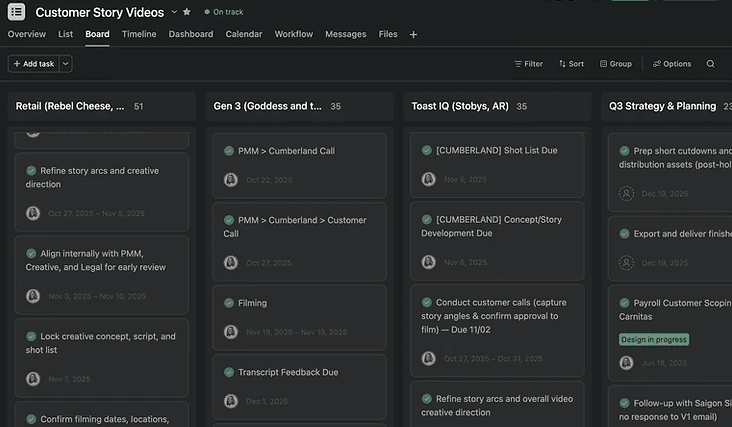Toggle completion of Refine story arcs and creative direction

pyautogui.click(x=31, y=171)
